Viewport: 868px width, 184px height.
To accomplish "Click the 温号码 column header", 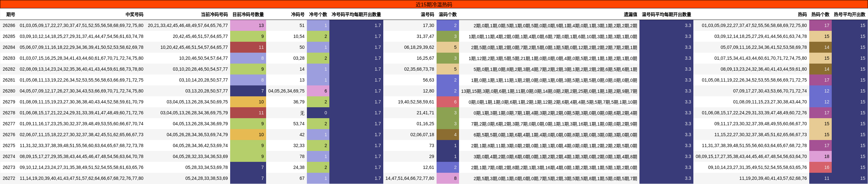I will (x=427, y=14).
